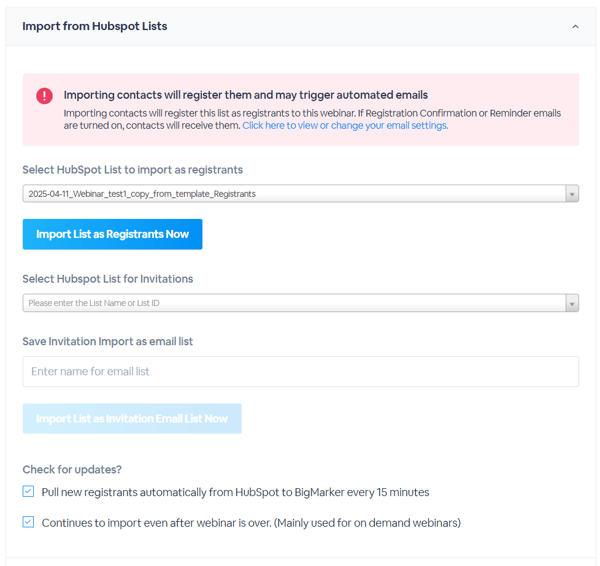This screenshot has height=566, width=600.
Task: Click the 'Select HubSpot List to import as registrants' label
Action: pos(132,170)
